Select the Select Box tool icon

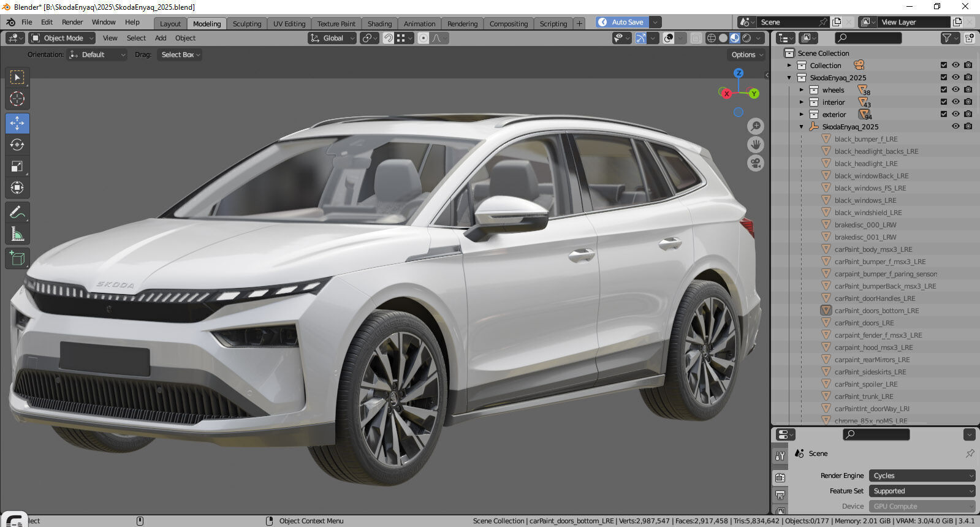(17, 77)
